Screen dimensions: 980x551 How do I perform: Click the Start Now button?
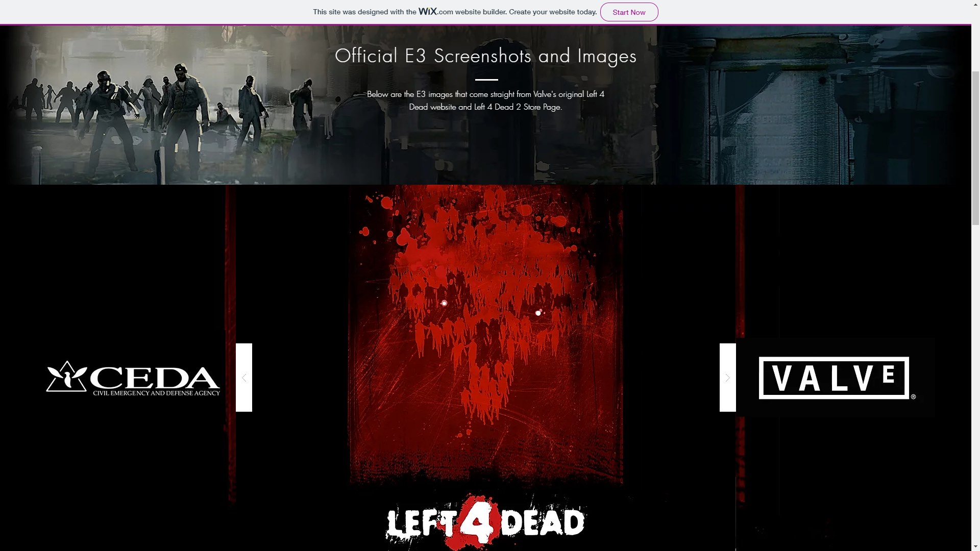pyautogui.click(x=629, y=12)
